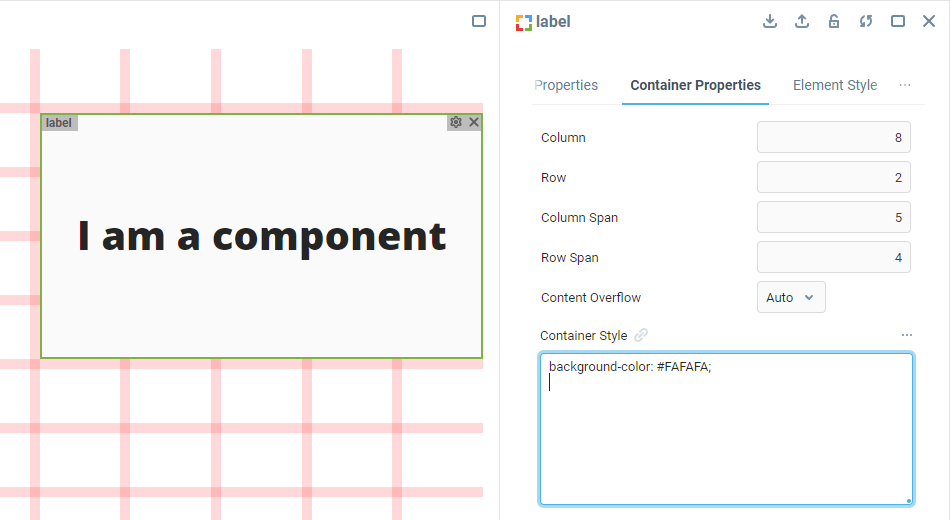Maximize the label properties panel

898,21
